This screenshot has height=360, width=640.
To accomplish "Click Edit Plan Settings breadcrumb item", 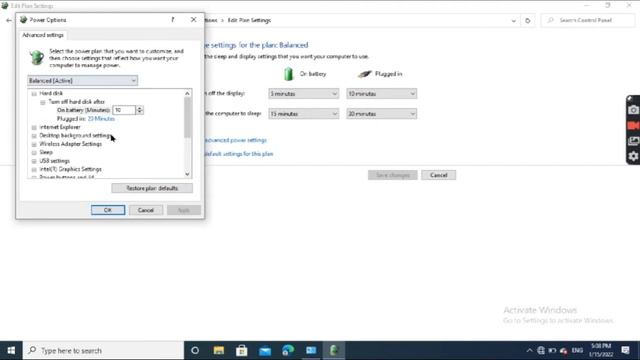I will coord(249,20).
